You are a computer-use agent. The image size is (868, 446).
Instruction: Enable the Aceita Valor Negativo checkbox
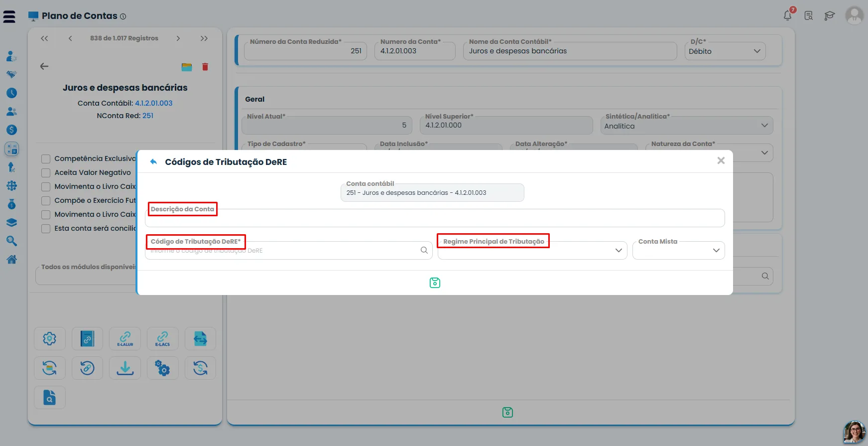(46, 173)
